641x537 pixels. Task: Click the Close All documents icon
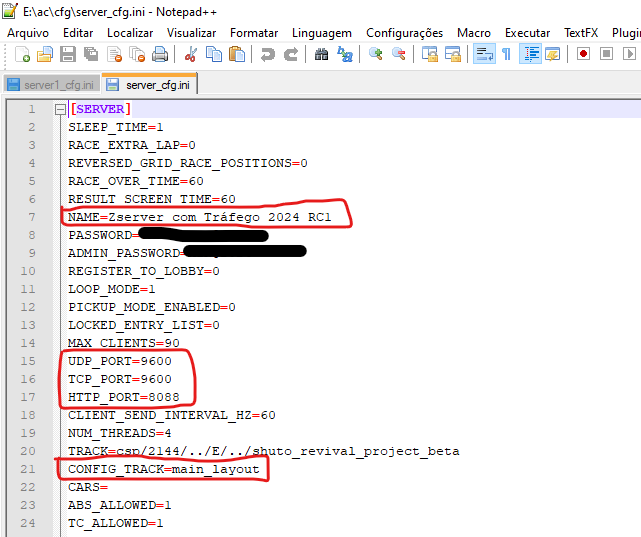click(137, 54)
